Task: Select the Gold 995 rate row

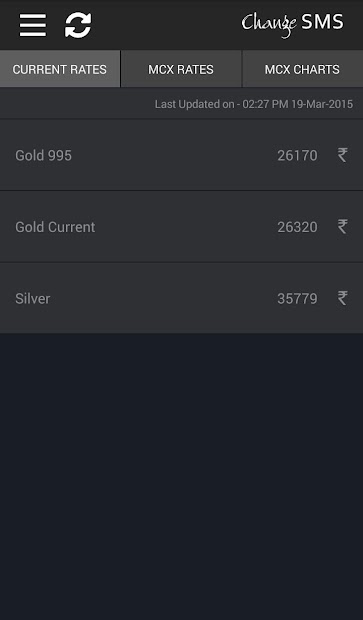Action: point(182,155)
